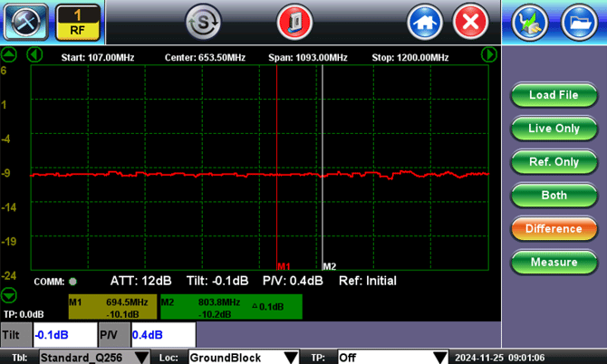Click the Tilt: -0.1dB readout below graph
Image resolution: width=607 pixels, height=364 pixels.
(217, 281)
